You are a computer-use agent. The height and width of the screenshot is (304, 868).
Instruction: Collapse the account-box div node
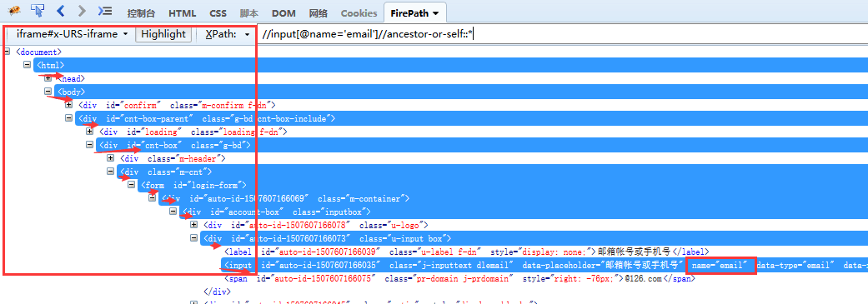tap(173, 212)
